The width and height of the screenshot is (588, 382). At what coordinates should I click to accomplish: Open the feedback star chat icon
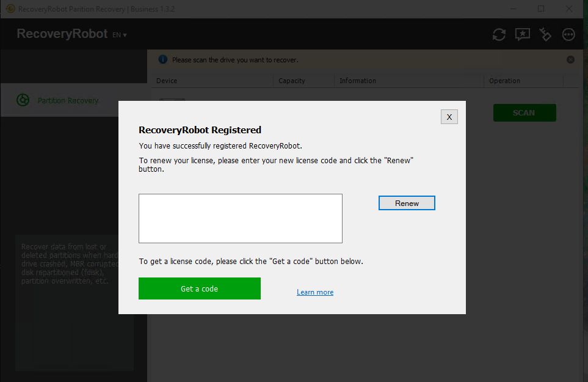[x=523, y=34]
